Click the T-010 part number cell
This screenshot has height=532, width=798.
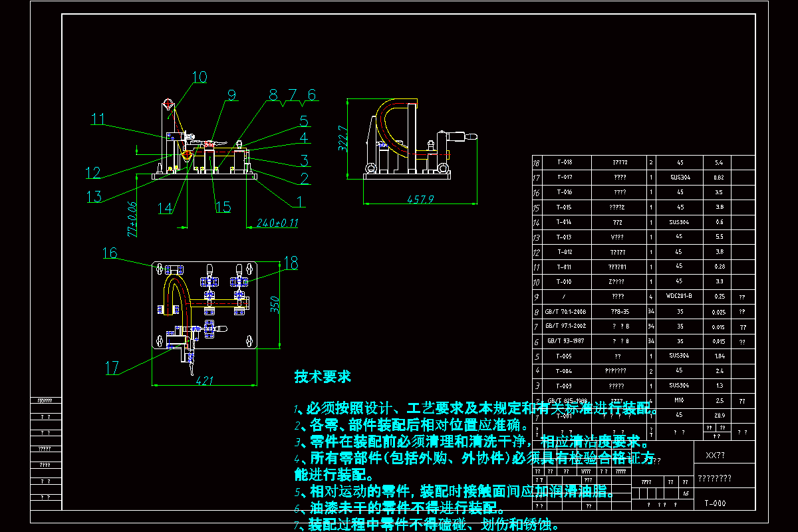pyautogui.click(x=563, y=282)
